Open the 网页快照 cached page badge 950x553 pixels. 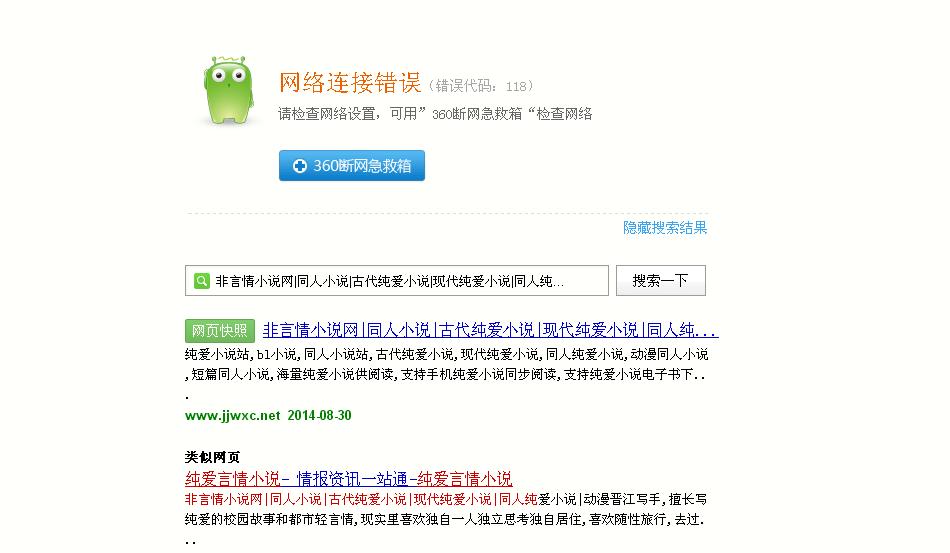(x=219, y=331)
